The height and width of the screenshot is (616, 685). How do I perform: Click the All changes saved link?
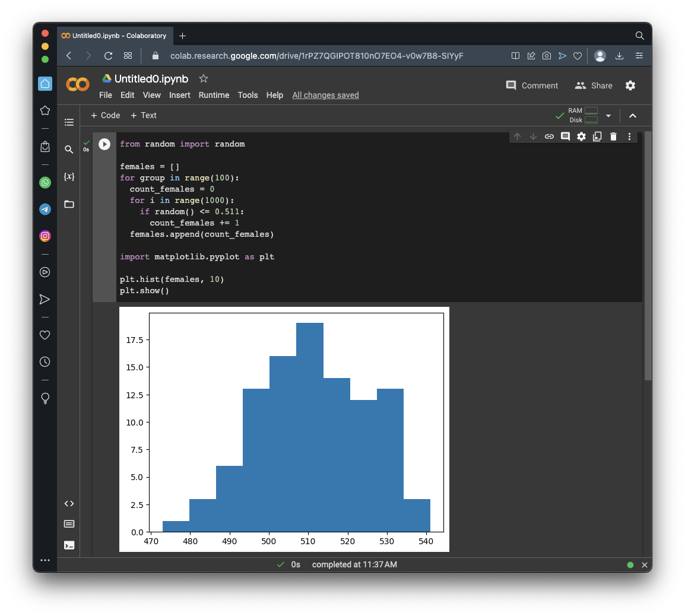click(325, 95)
